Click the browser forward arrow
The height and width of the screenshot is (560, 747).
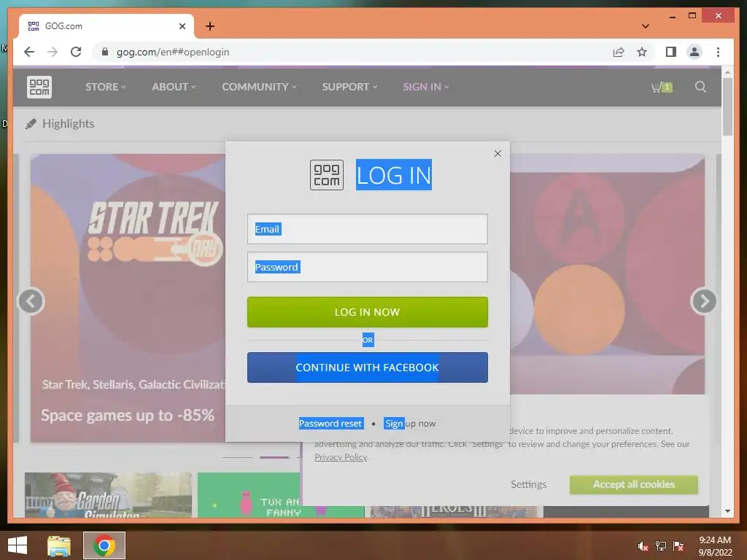(53, 52)
